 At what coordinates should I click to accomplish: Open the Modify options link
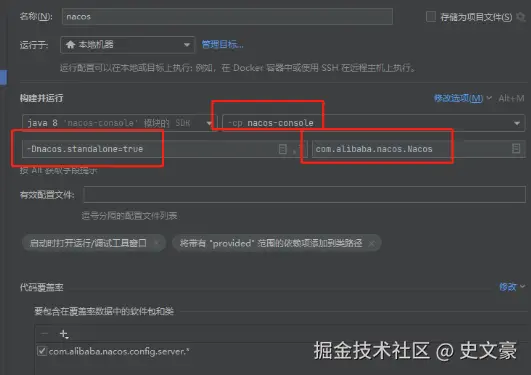pyautogui.click(x=459, y=98)
